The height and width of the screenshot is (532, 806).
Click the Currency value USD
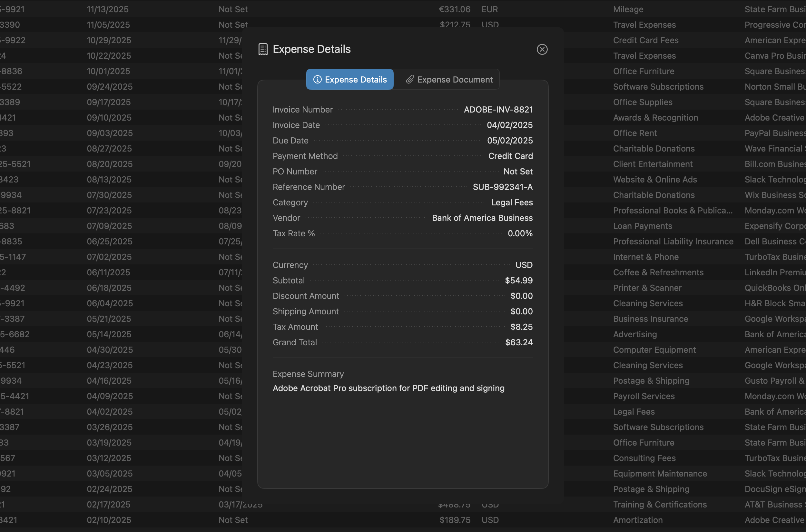coord(524,265)
